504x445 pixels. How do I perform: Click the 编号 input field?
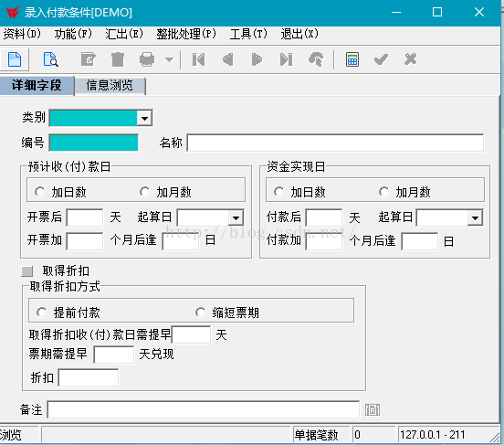(x=94, y=143)
